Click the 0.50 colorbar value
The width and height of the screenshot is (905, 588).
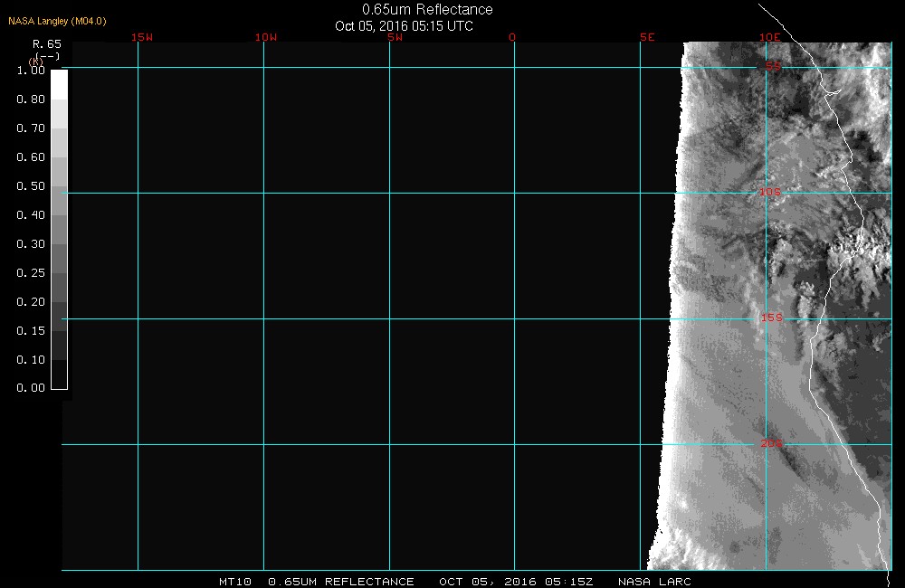[x=31, y=185]
